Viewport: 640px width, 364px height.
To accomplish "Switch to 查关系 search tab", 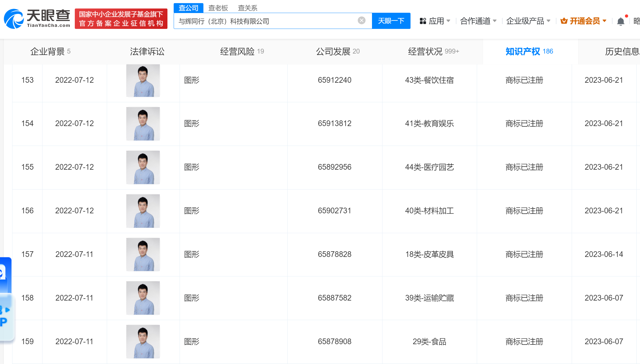I will [247, 8].
